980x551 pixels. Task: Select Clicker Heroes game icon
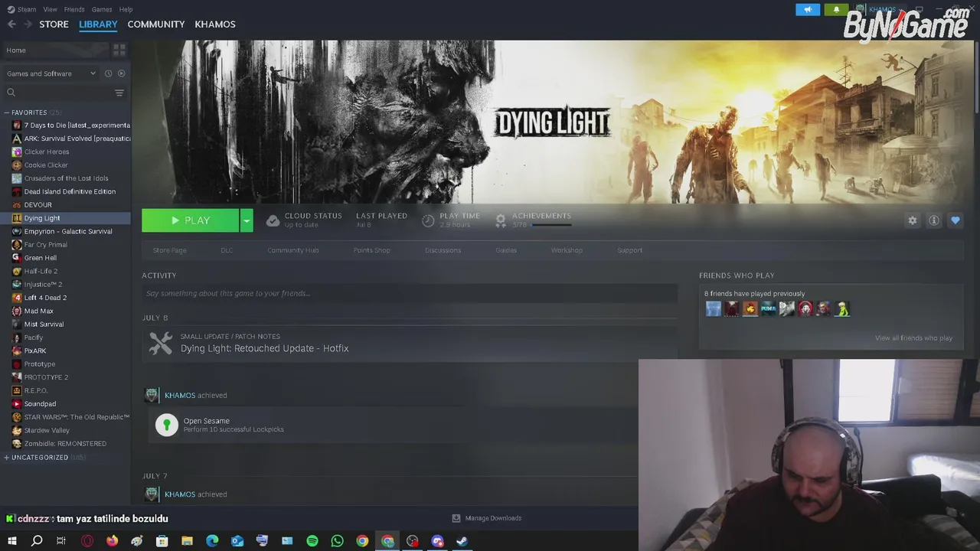(x=17, y=152)
